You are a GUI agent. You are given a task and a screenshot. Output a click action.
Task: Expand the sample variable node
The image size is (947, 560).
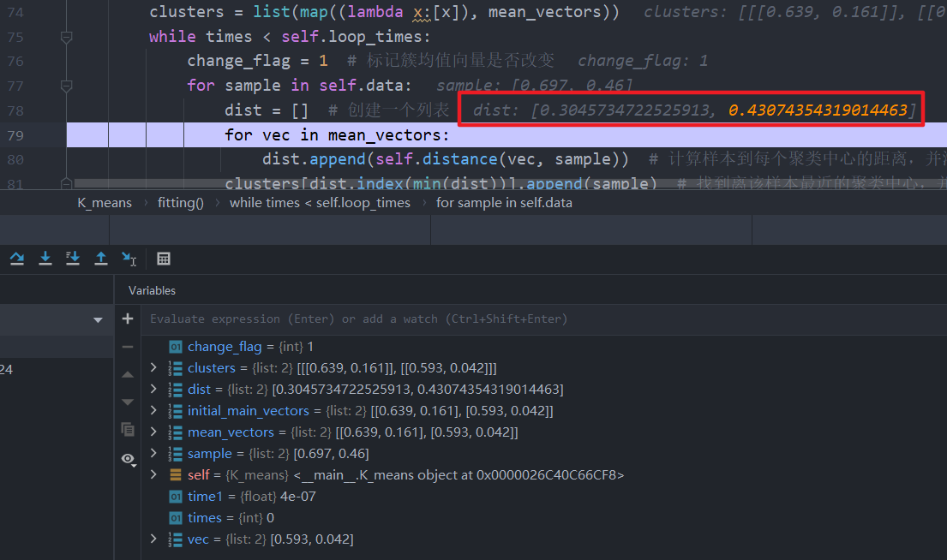click(153, 453)
